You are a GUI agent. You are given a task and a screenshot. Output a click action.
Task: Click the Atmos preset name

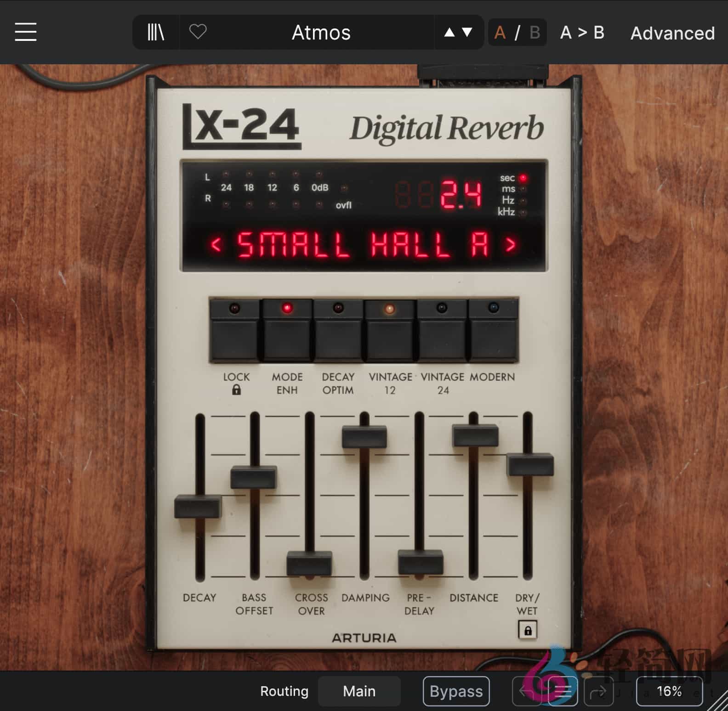point(321,33)
